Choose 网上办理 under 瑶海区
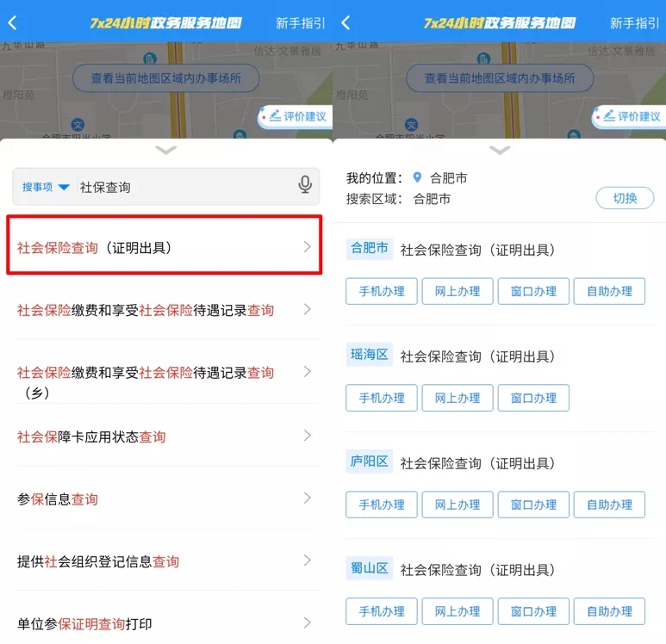 [457, 398]
